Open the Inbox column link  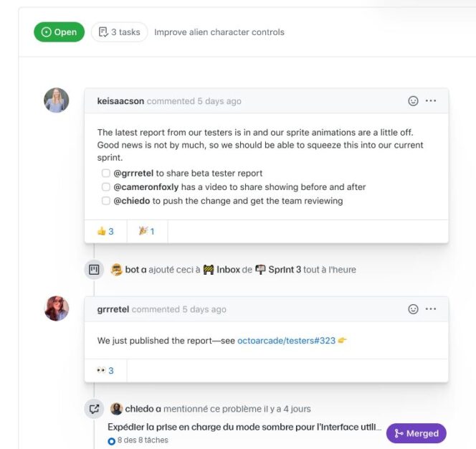tap(228, 270)
